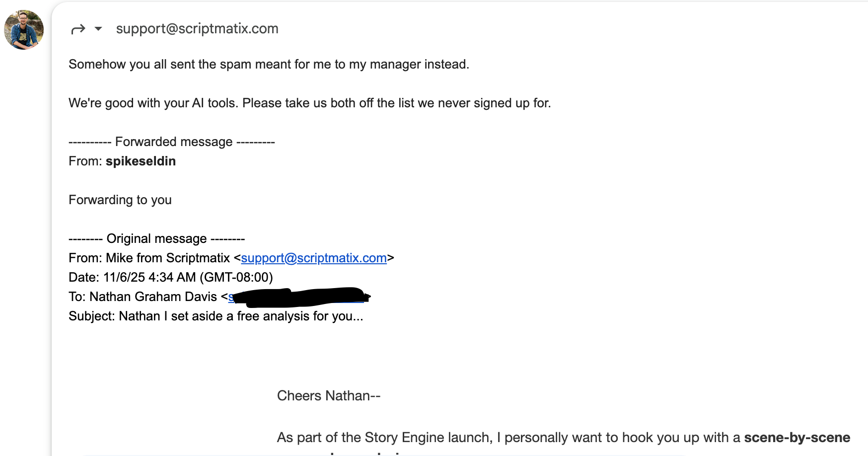Click the "We're good with your AI tools" sentence
The width and height of the screenshot is (868, 456).
click(309, 103)
